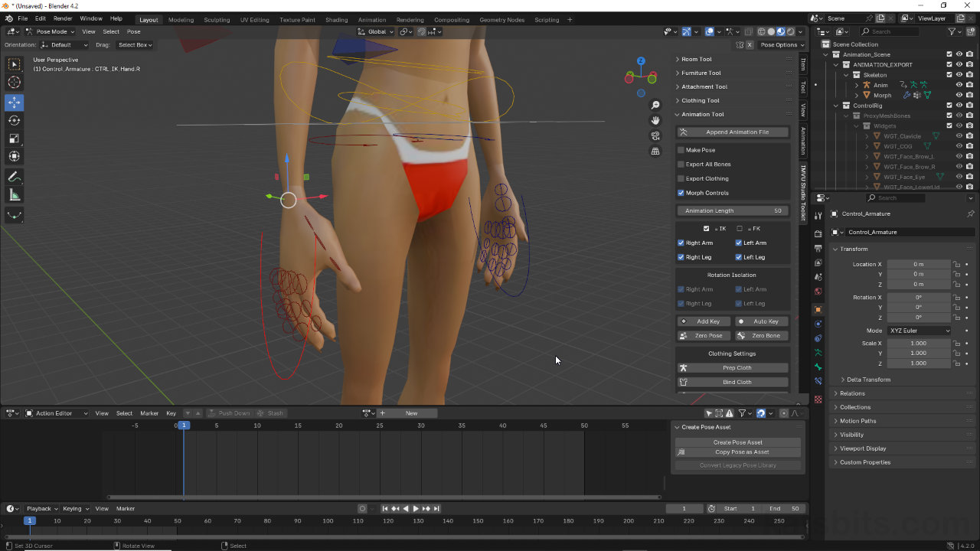Click the Scale X value field
The width and height of the screenshot is (980, 551).
(919, 344)
